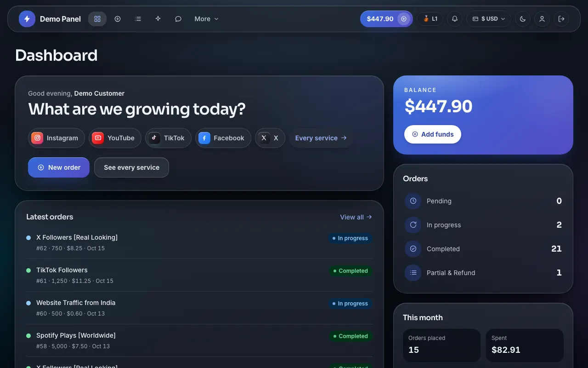The image size is (588, 368).
Task: Click Add funds button
Action: pyautogui.click(x=433, y=134)
